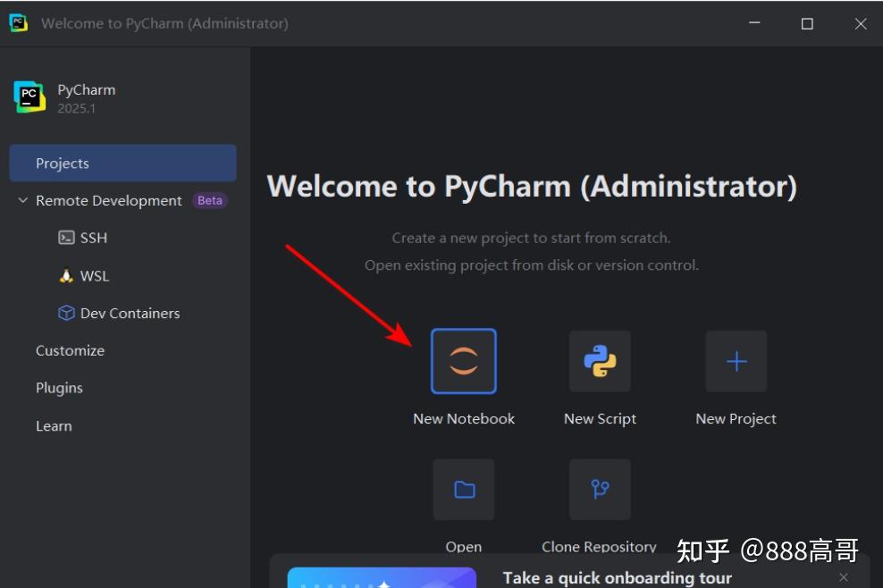The width and height of the screenshot is (883, 588).
Task: Dismiss the onboarding tour banner
Action: tap(843, 577)
